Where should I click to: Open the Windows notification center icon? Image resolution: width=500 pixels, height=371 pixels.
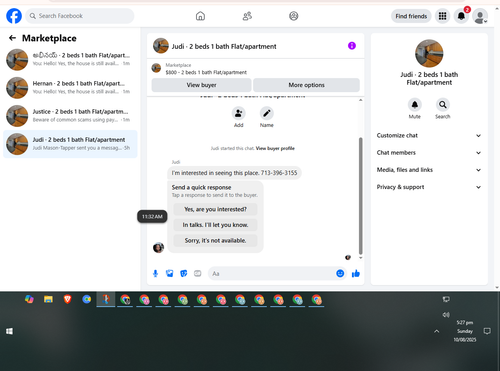(487, 331)
